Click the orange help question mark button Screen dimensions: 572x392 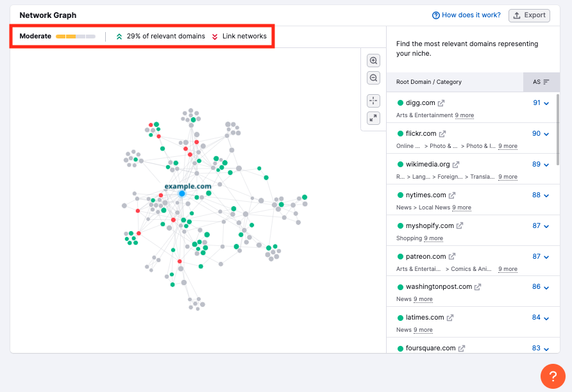click(x=553, y=376)
